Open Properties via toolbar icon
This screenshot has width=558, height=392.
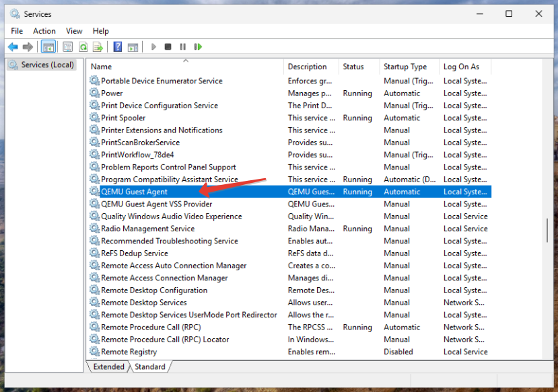67,46
